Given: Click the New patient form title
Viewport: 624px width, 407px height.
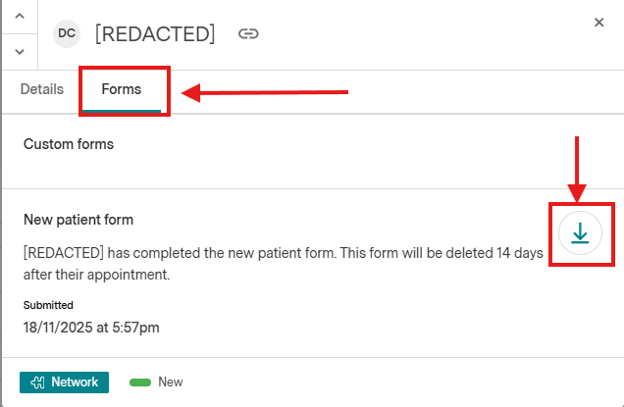Looking at the screenshot, I should [x=78, y=219].
